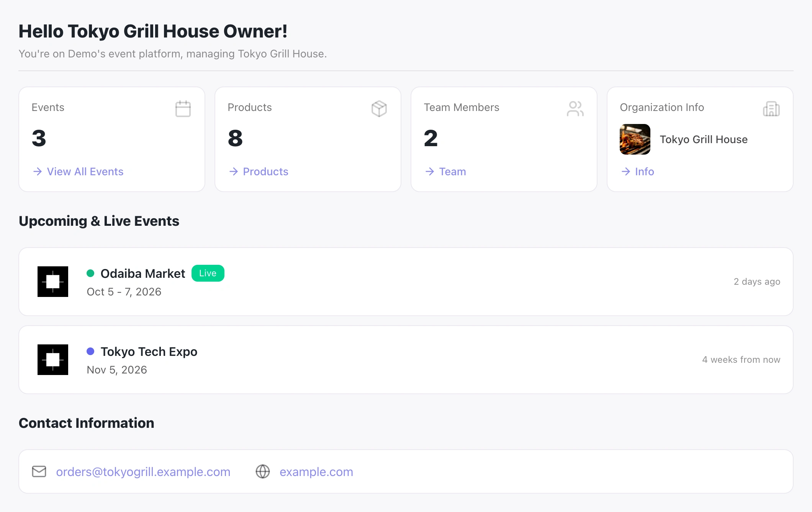Screen dimensions: 812x512
Task: Click the Contact Information heading
Action: tap(87, 423)
